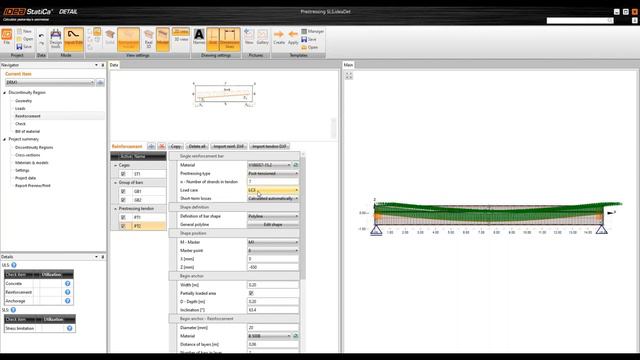Save template in Templates group
This screenshot has width=640, height=360.
tap(309, 39)
